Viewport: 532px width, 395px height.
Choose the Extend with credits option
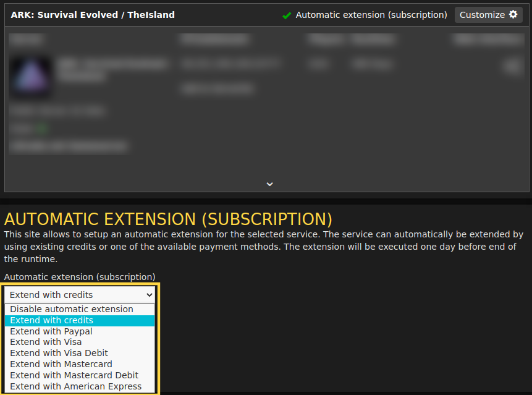point(53,320)
